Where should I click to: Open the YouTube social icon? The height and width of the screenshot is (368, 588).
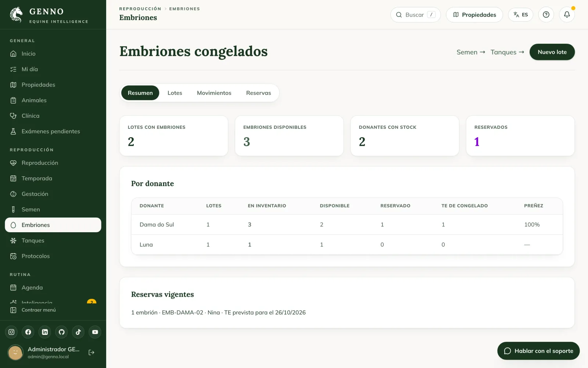[95, 332]
